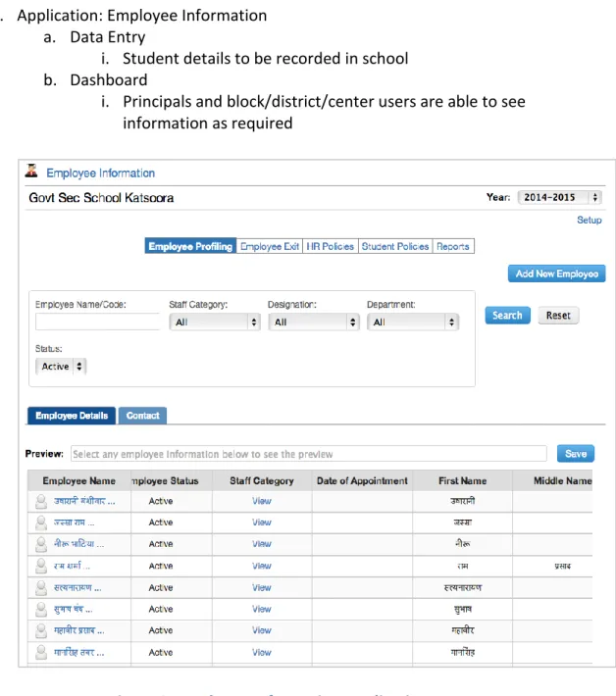
Task: Open the Status Active dropdown
Action: (61, 367)
